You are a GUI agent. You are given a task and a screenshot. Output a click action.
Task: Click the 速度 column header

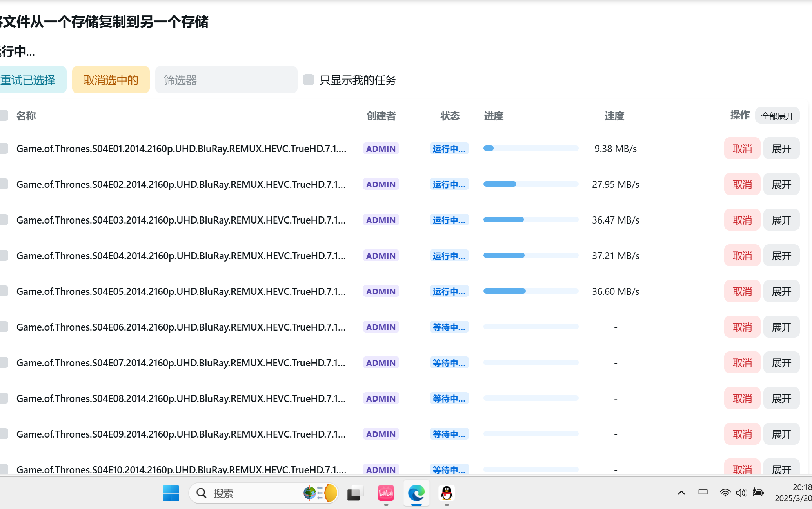click(x=614, y=116)
